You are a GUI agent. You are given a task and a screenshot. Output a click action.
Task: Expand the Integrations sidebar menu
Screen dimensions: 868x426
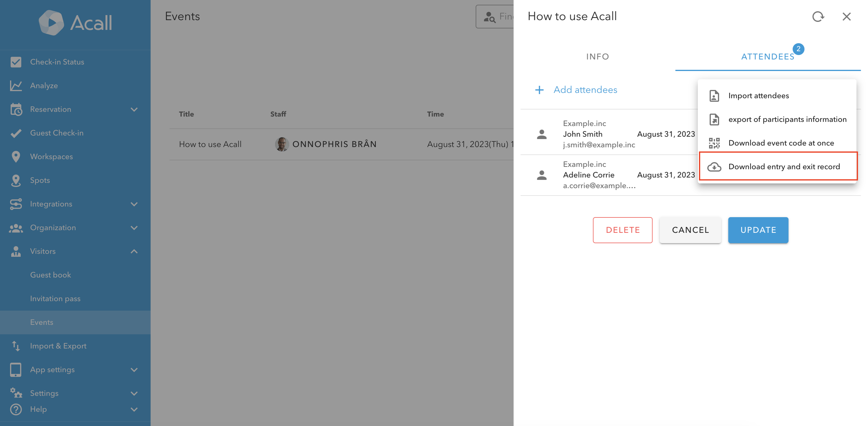click(x=134, y=204)
